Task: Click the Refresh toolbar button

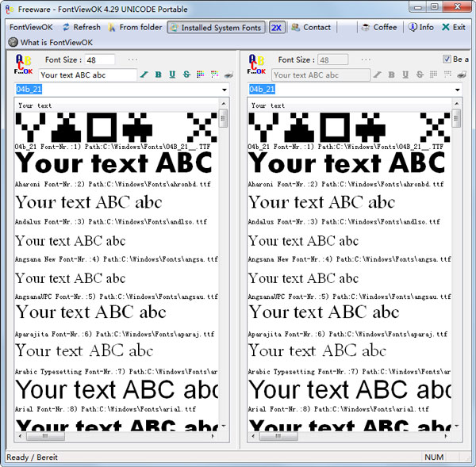Action: [82, 27]
